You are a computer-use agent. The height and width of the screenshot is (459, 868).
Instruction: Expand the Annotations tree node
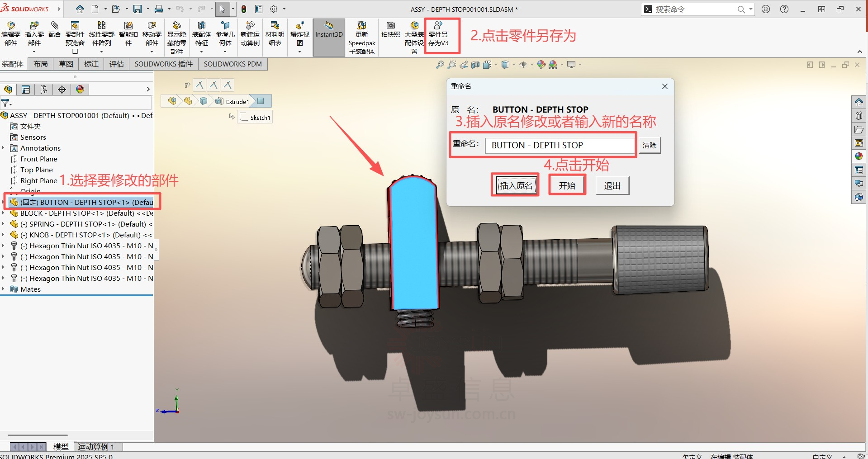coord(3,148)
